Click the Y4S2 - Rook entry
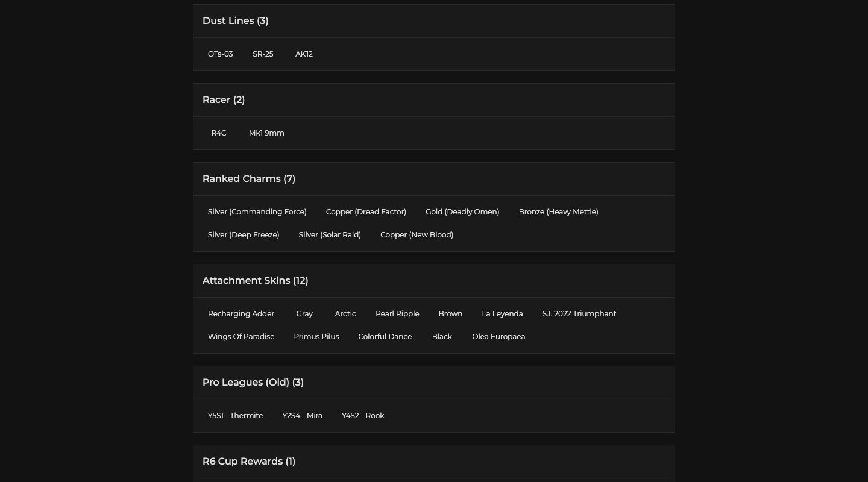Viewport: 868px width, 482px height. point(363,416)
